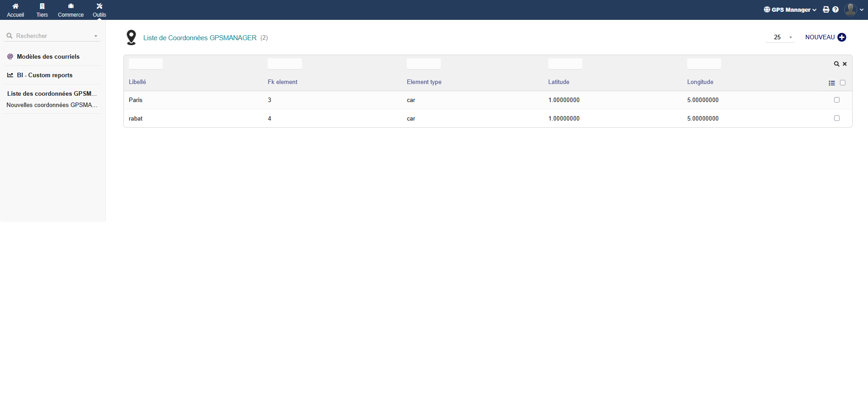Open the 25 rows-per-page dropdown
Viewport: 868px width, 396px height.
pos(780,37)
